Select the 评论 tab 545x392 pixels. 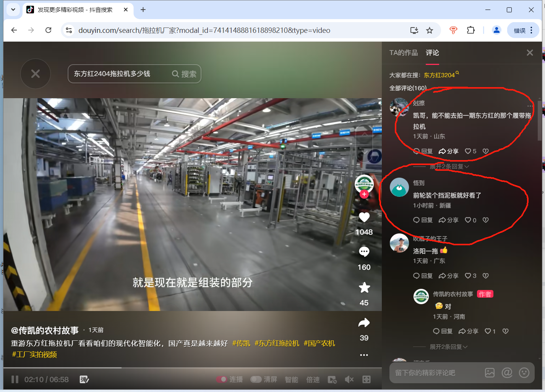coord(433,53)
